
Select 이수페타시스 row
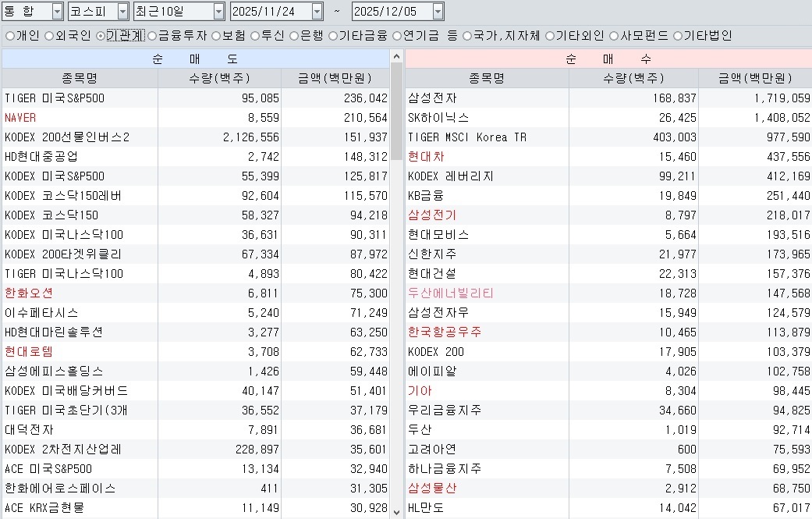pyautogui.click(x=196, y=313)
